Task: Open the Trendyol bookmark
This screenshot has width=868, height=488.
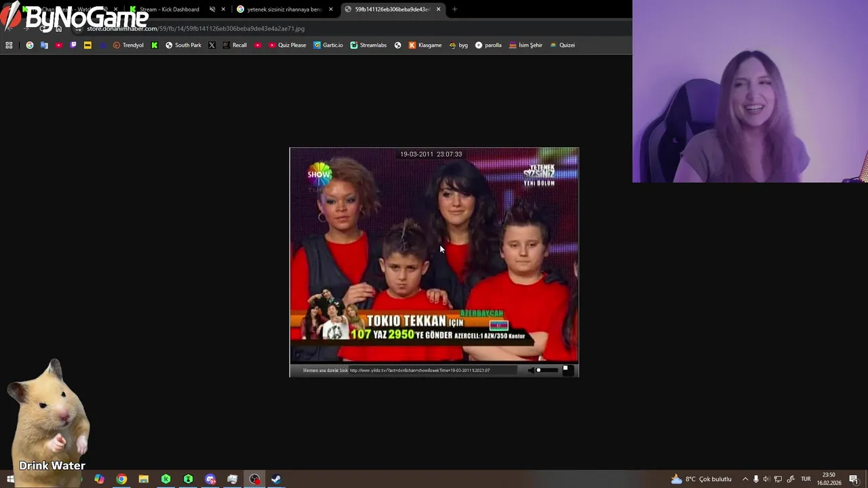Action: tap(128, 45)
